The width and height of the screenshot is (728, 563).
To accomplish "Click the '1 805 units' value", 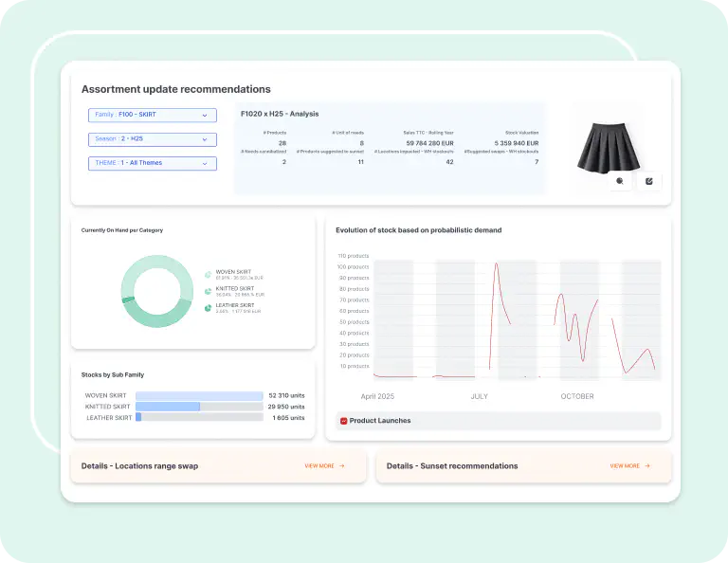I will click(288, 418).
